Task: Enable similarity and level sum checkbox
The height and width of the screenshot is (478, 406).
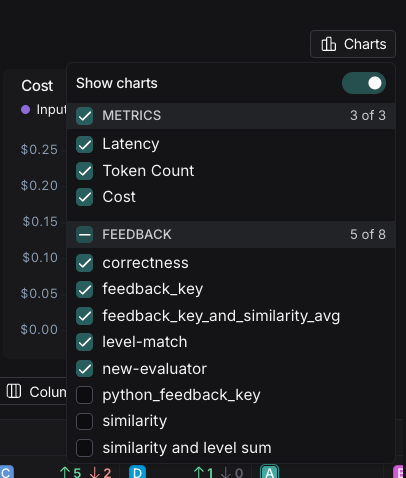Action: click(84, 448)
